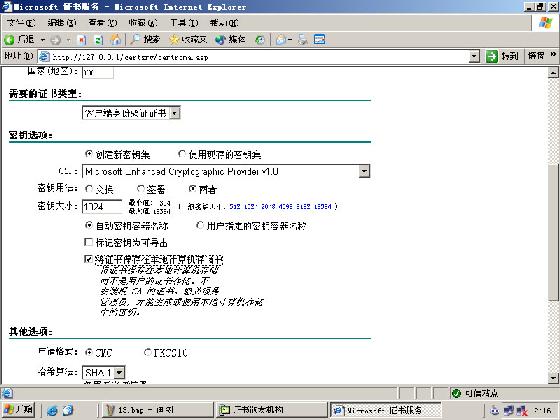The image size is (560, 420).
Task: Enable the mark keys as exportable checkbox
Action: pyautogui.click(x=88, y=242)
